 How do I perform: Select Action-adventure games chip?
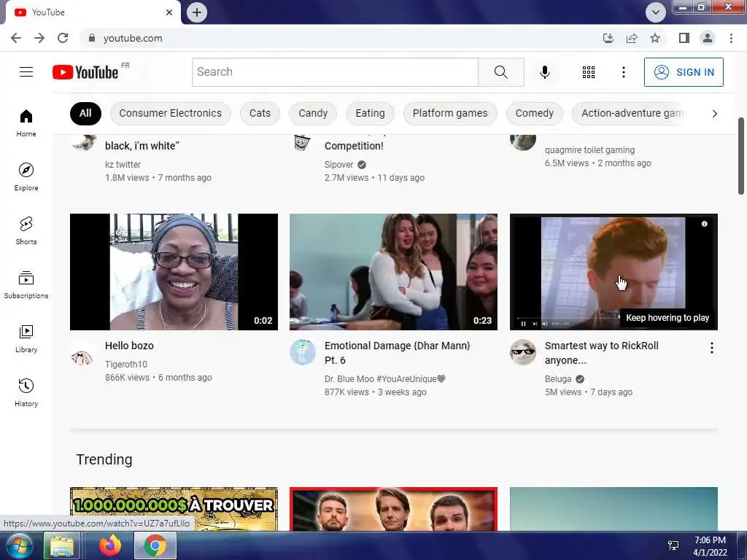click(x=629, y=113)
